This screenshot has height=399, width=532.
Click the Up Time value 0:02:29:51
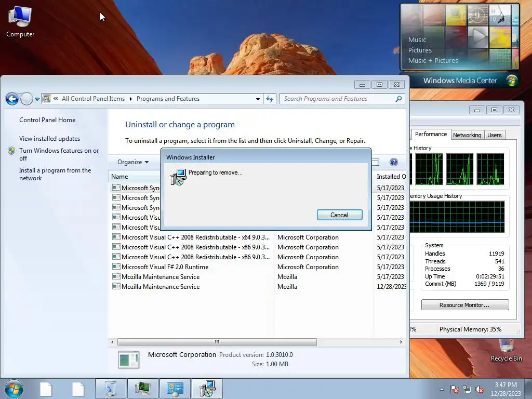tap(490, 276)
